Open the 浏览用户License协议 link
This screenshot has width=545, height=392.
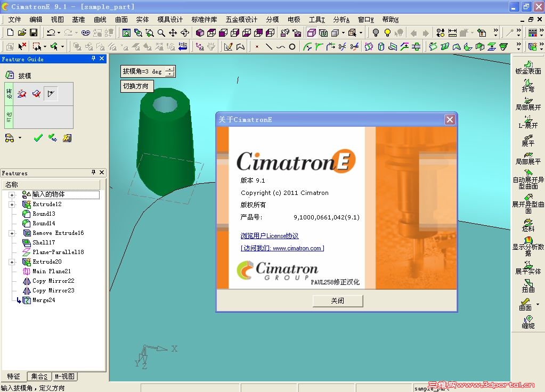[x=270, y=236]
